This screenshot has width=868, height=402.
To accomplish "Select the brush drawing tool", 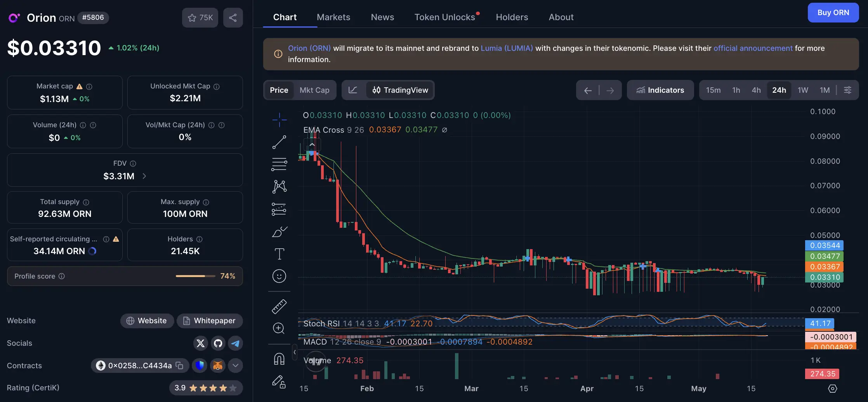I will point(279,232).
